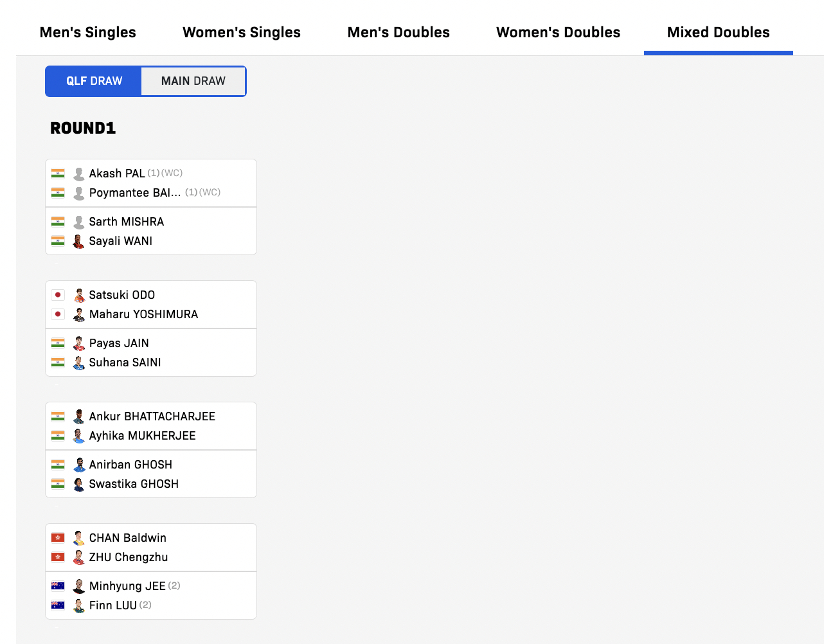
Task: Click the ROUND1 heading
Action: pos(83,128)
